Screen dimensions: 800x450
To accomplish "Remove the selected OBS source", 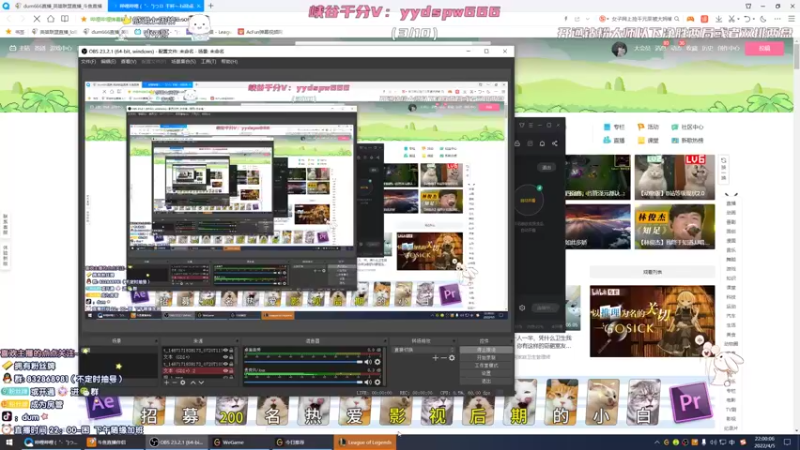I will (174, 383).
